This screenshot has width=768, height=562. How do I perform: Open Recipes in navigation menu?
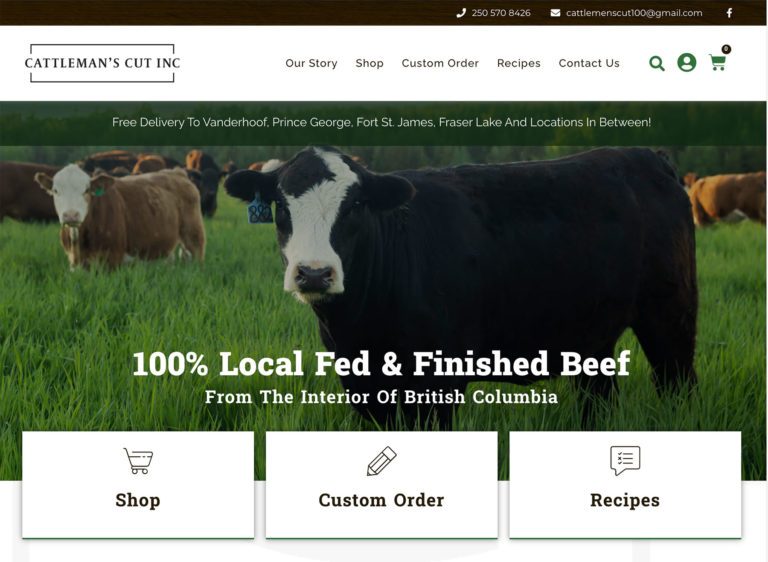pyautogui.click(x=519, y=63)
